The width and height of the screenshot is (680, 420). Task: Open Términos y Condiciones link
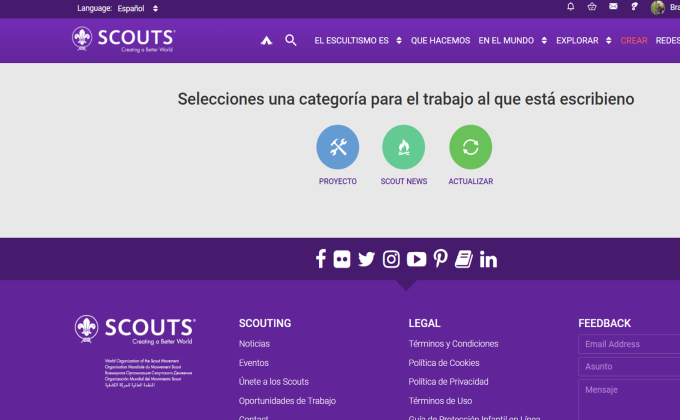[453, 344]
